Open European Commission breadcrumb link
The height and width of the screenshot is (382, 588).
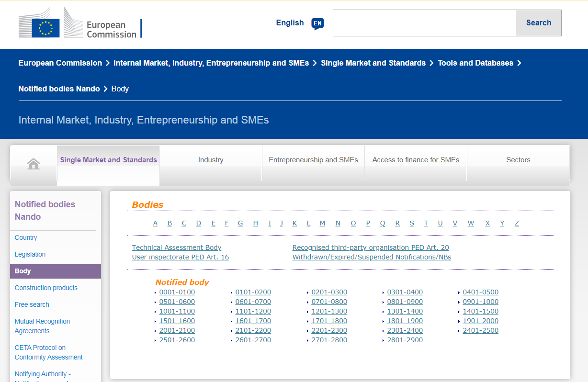point(60,63)
